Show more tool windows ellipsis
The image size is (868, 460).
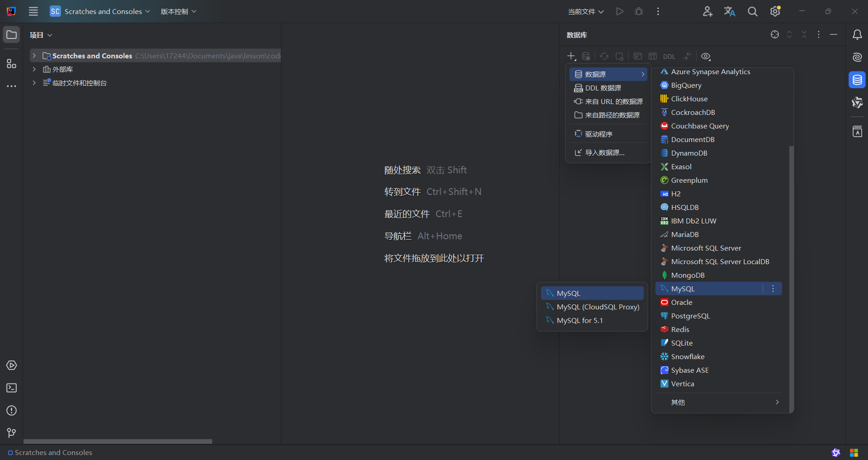12,86
